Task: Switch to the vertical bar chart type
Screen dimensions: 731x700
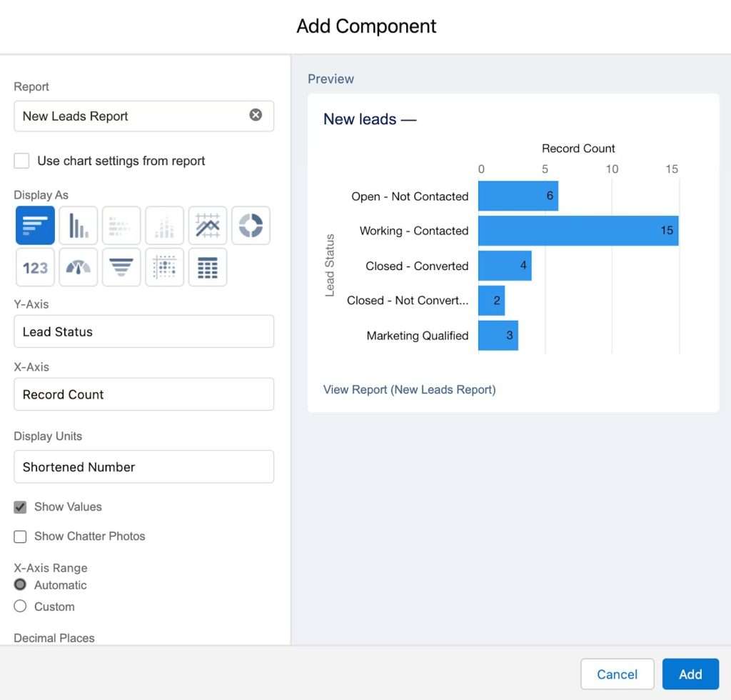Action: tap(78, 225)
